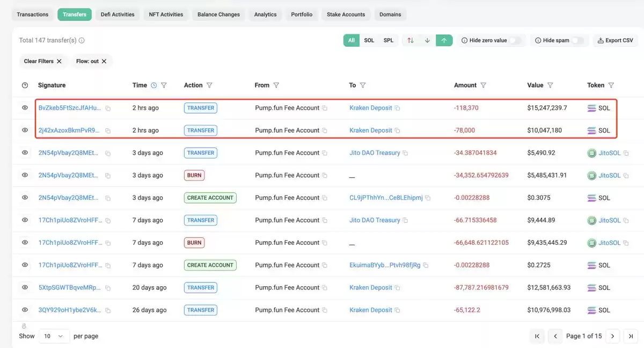644x348 pixels.
Task: Click the eye icon in the -34.387041834 row
Action: [x=25, y=153]
